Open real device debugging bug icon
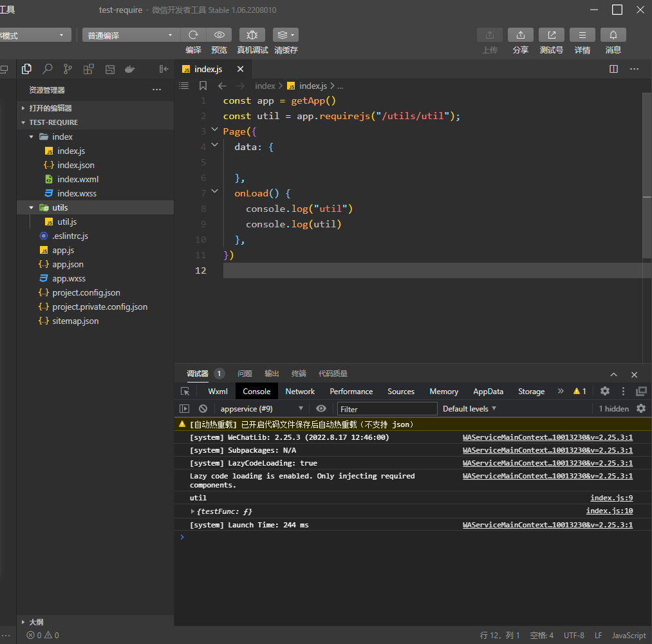Viewport: 652px width, 644px height. 252,35
